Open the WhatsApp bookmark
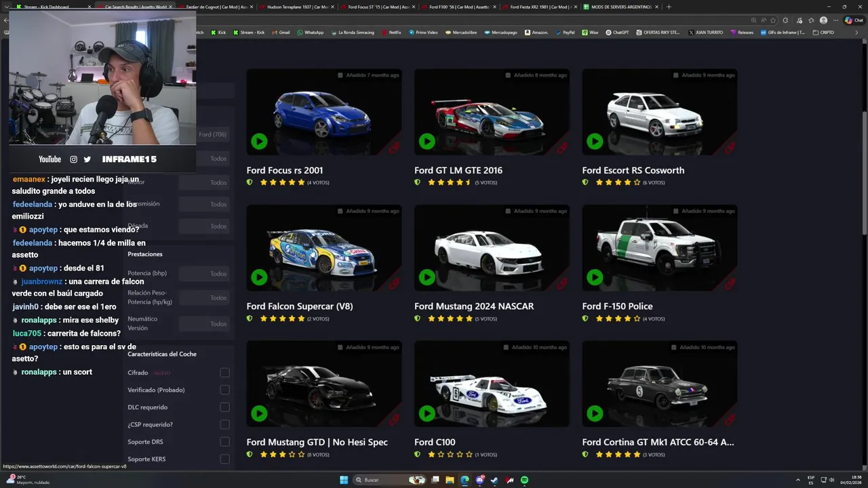 [310, 32]
